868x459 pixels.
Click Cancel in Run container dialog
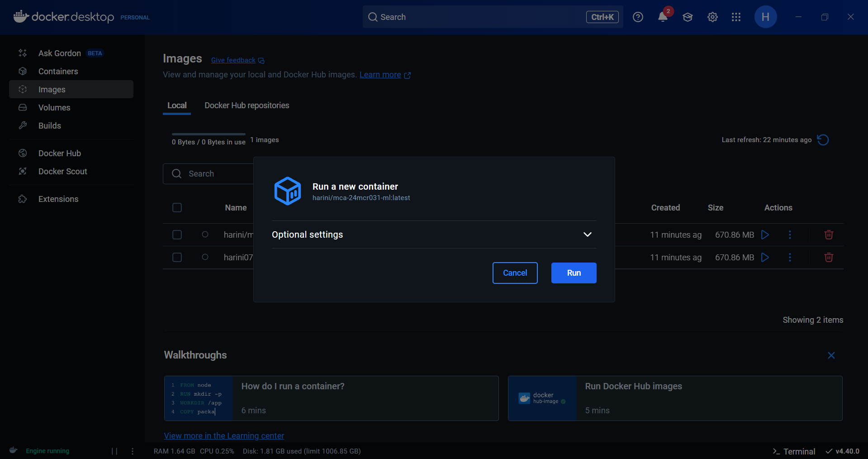[x=515, y=273]
